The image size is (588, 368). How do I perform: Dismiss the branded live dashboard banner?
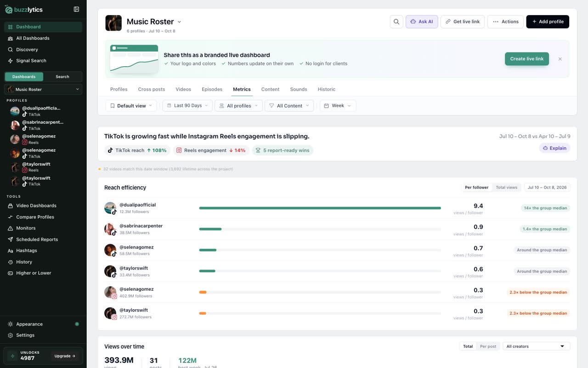[560, 59]
